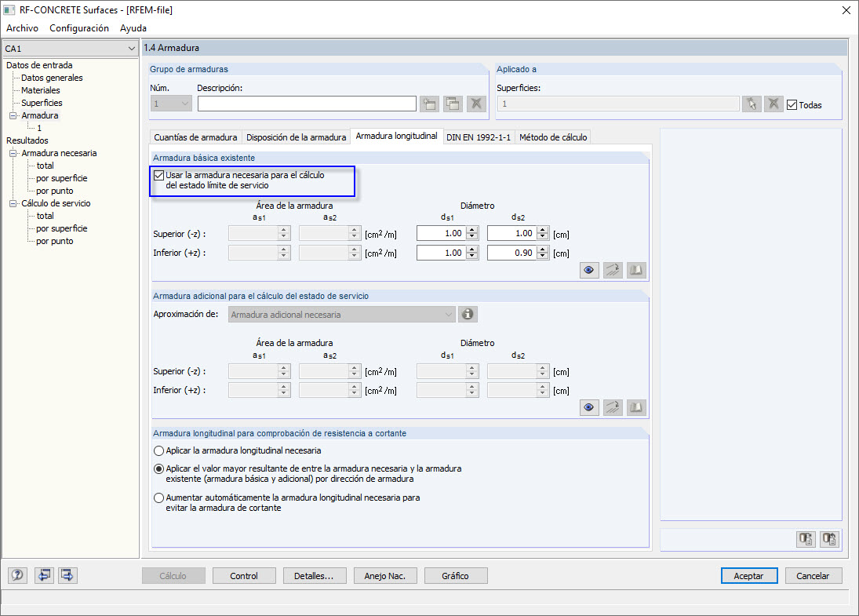Click help question mark icon
This screenshot has width=859, height=616.
click(17, 575)
